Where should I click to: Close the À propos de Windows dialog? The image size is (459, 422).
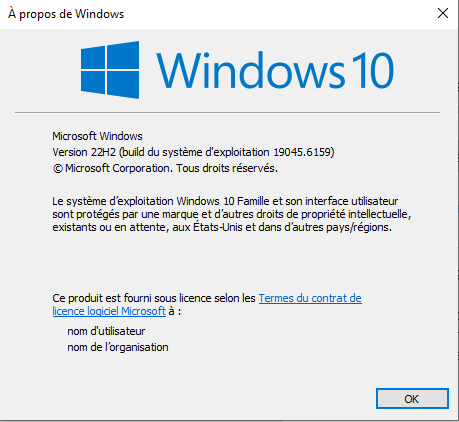pos(443,13)
